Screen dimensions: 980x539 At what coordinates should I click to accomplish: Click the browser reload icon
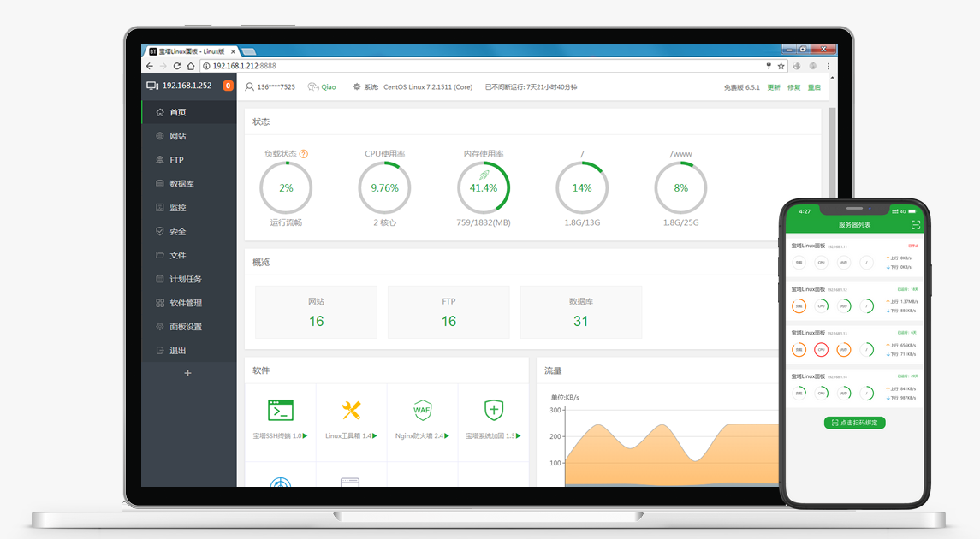coord(178,66)
